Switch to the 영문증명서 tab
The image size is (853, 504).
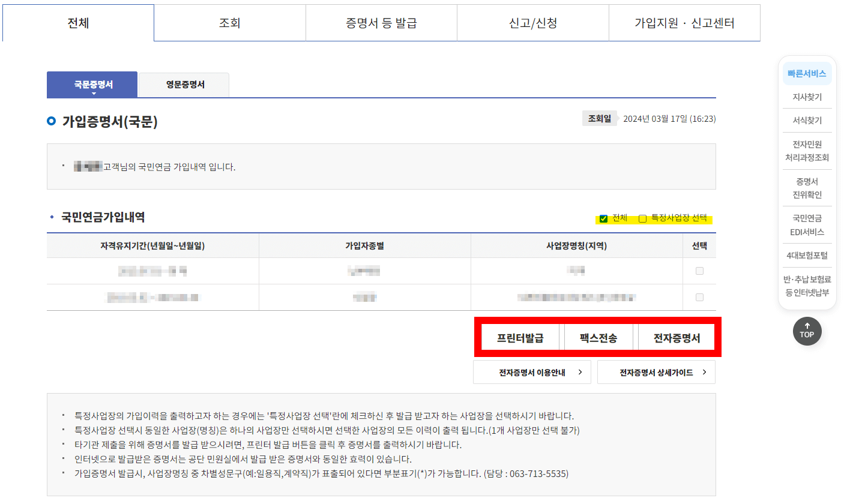[185, 85]
